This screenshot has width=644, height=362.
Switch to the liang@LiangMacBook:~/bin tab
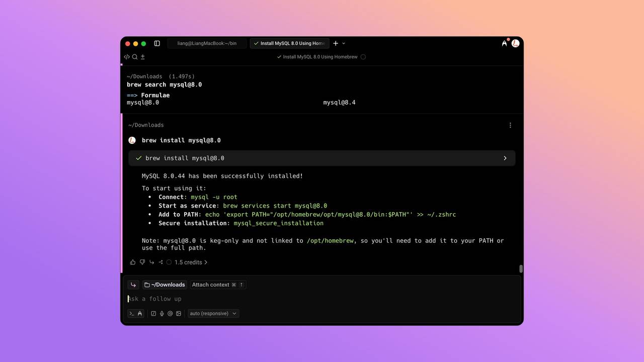coord(206,43)
